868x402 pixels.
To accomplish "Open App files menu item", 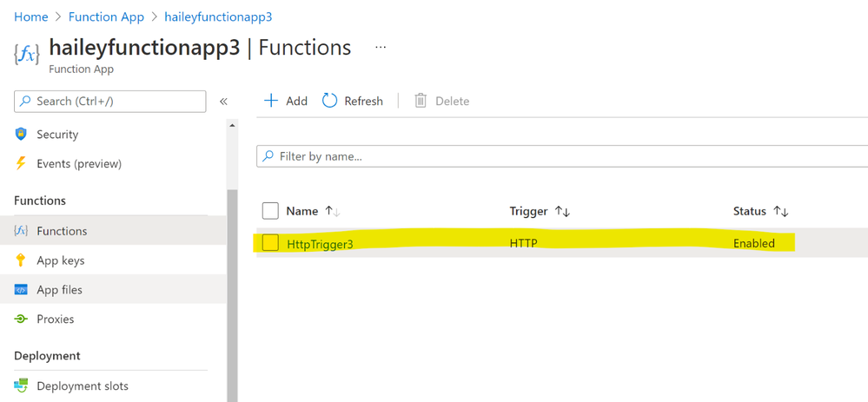I will [113, 289].
